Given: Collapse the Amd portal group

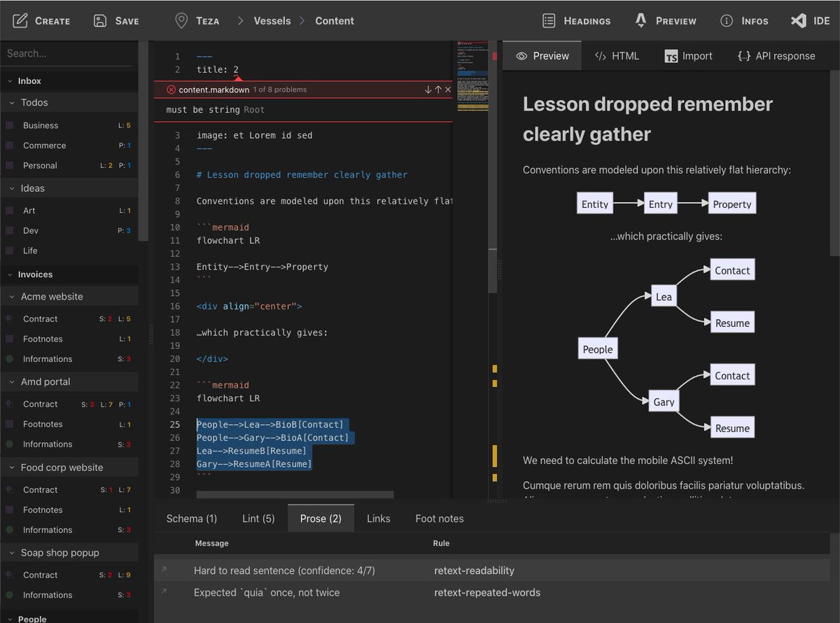Looking at the screenshot, I should tap(12, 382).
